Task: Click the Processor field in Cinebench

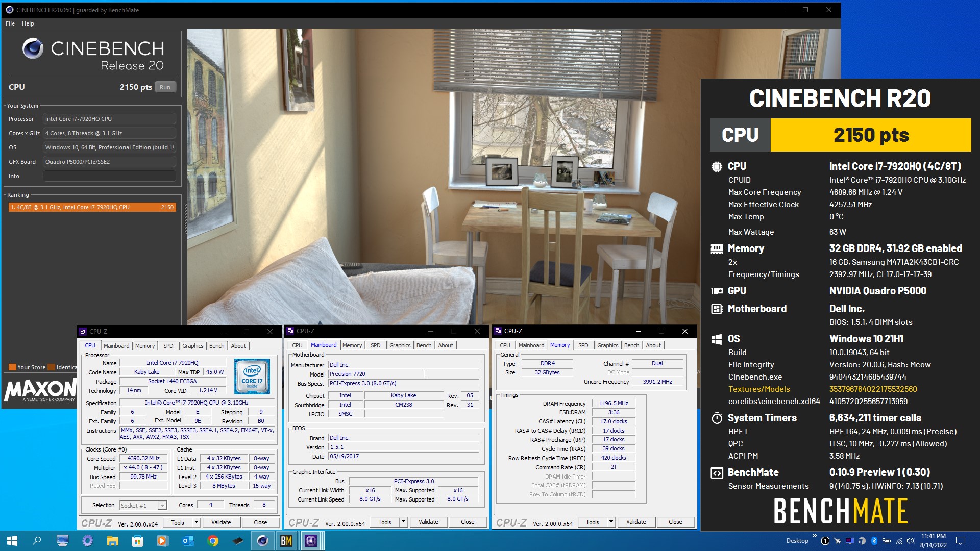Action: coord(109,119)
